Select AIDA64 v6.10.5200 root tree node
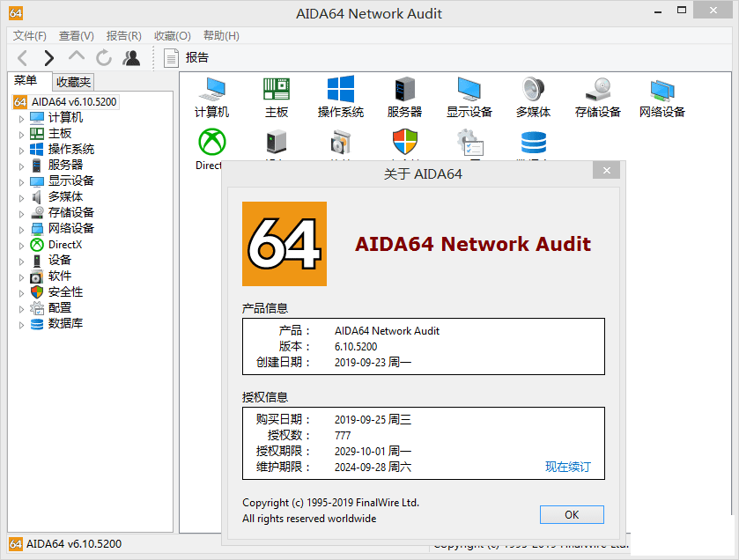Screen dimensions: 739x560 click(x=65, y=102)
